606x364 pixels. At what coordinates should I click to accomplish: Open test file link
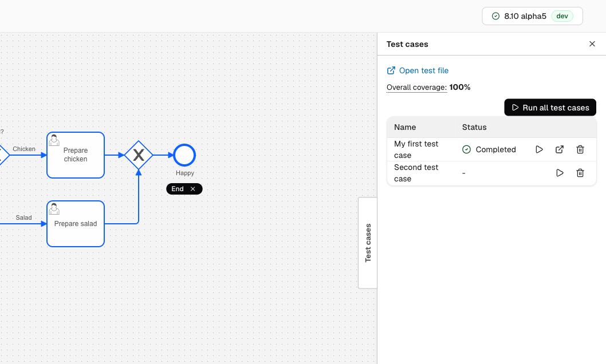tap(418, 70)
